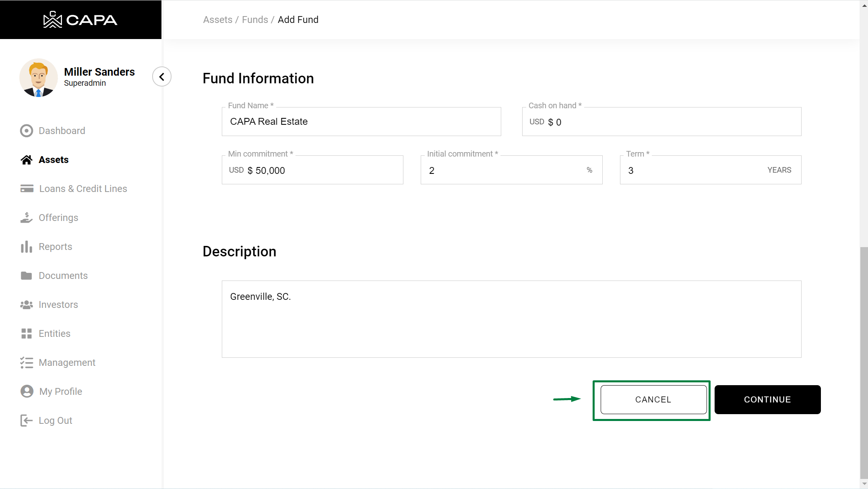
Task: Focus the Fund Name field
Action: [x=361, y=122]
